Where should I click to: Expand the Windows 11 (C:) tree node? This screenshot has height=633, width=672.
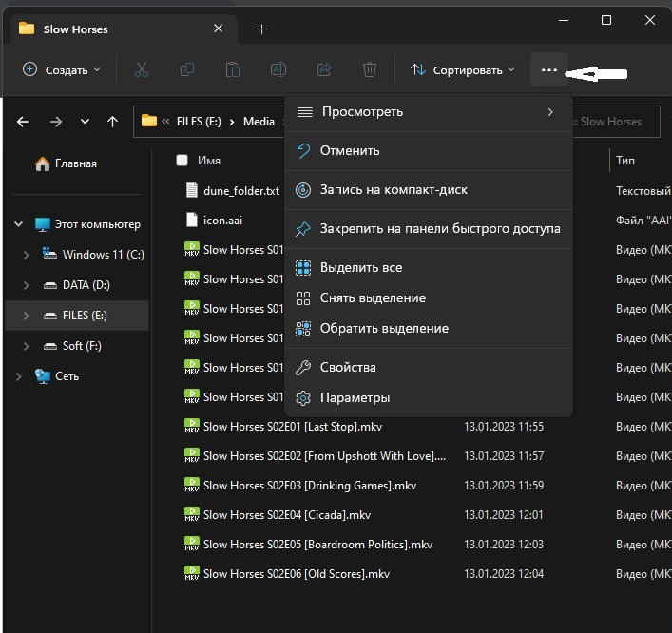coord(26,255)
